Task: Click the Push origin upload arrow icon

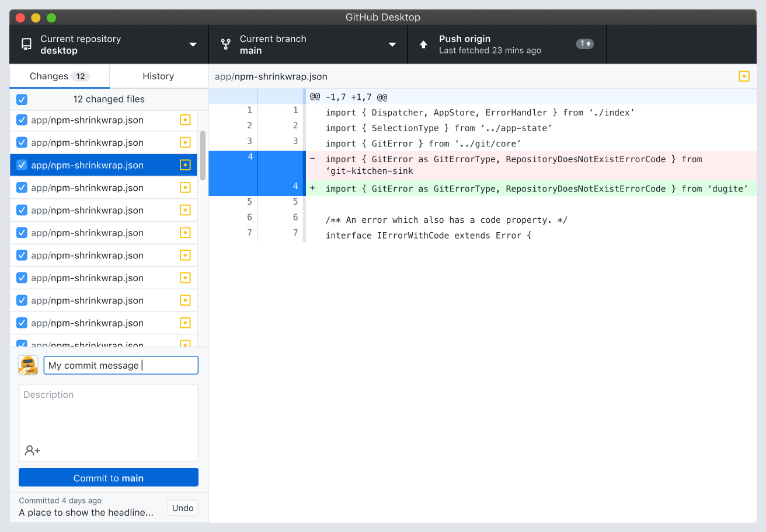Action: point(424,44)
